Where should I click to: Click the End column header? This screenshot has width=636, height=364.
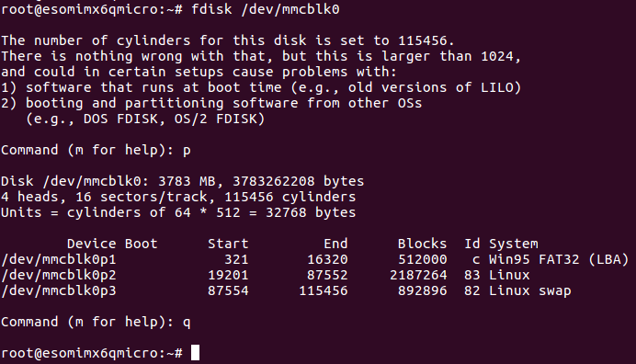[x=335, y=244]
